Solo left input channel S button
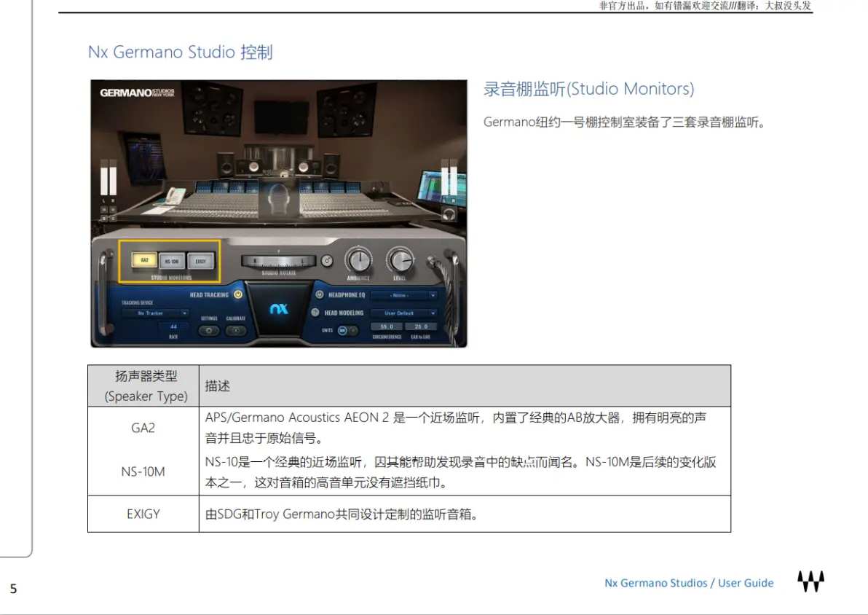The image size is (868, 615). click(x=104, y=219)
